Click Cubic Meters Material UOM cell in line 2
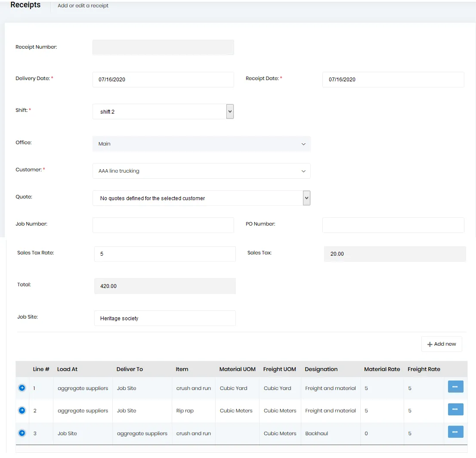 pyautogui.click(x=236, y=411)
